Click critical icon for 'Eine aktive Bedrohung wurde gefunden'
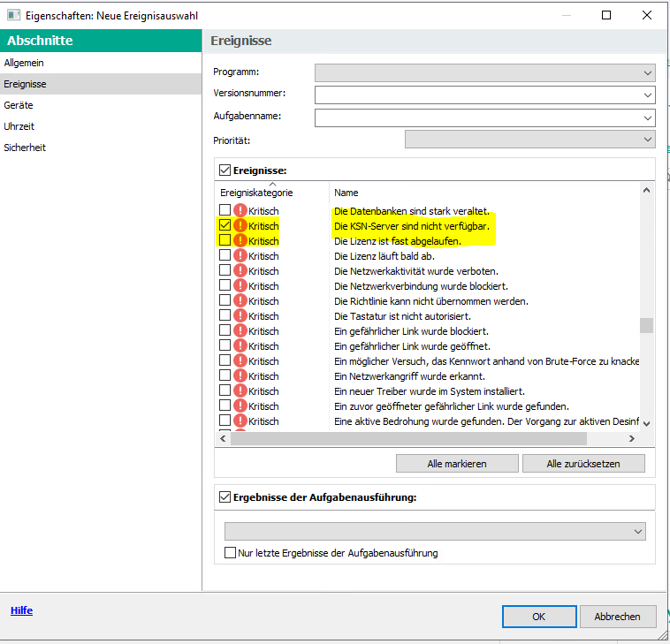The image size is (670, 644). pos(240,420)
